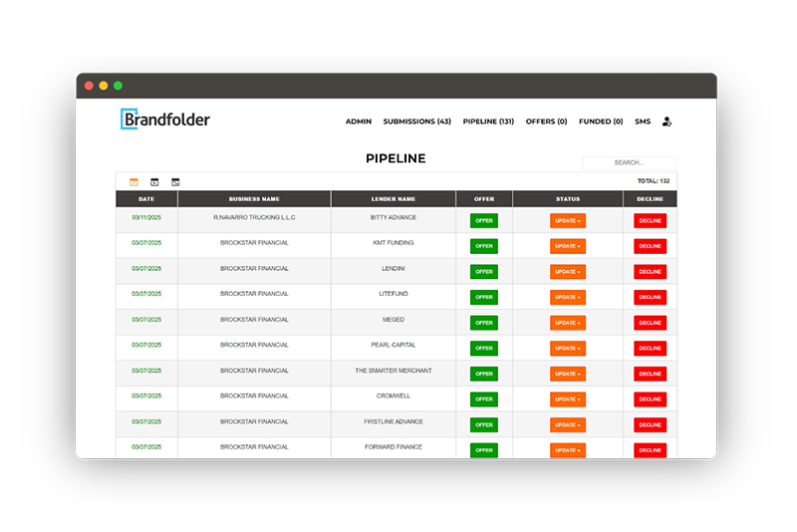Viewport: 797px width, 532px height.
Task: Open Update dropdown for Pearl Capital row
Action: tap(568, 348)
